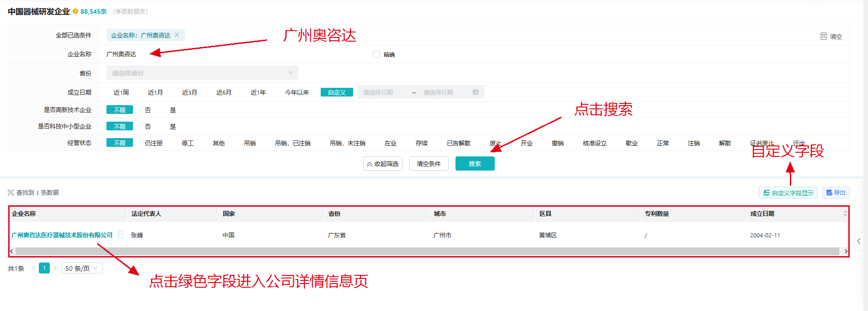The height and width of the screenshot is (311, 868).
Task: Go to previous page arrow
Action: (33, 268)
